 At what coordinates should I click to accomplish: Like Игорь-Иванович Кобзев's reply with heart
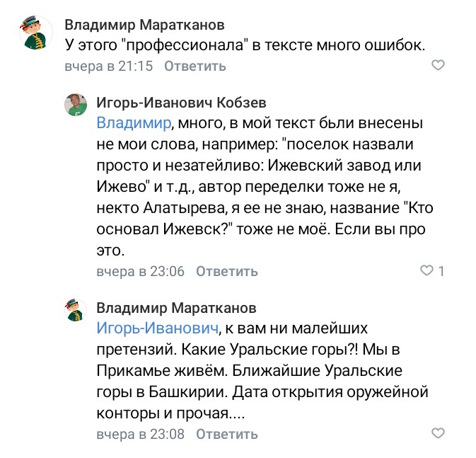pyautogui.click(x=426, y=270)
